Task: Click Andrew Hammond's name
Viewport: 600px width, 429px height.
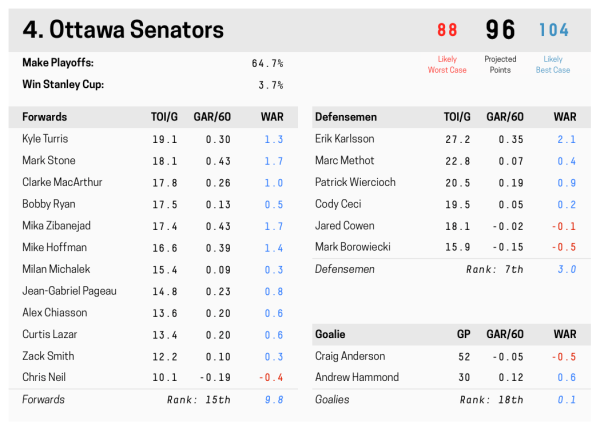Action: (356, 377)
